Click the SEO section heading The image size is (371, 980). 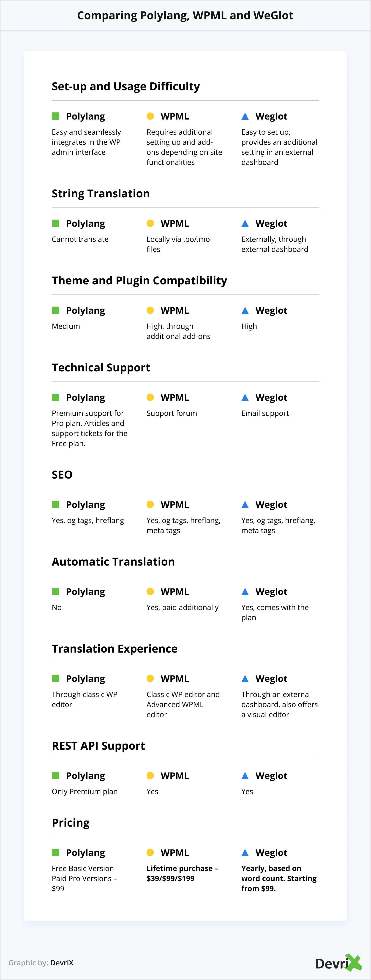point(62,475)
